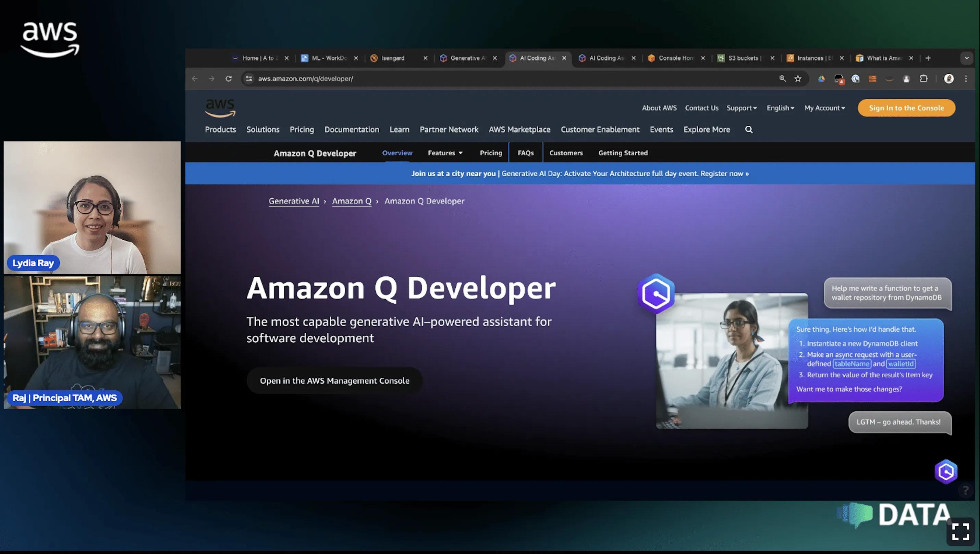Image resolution: width=980 pixels, height=554 pixels.
Task: Close the ML - WorkDocs tab
Action: pos(356,58)
